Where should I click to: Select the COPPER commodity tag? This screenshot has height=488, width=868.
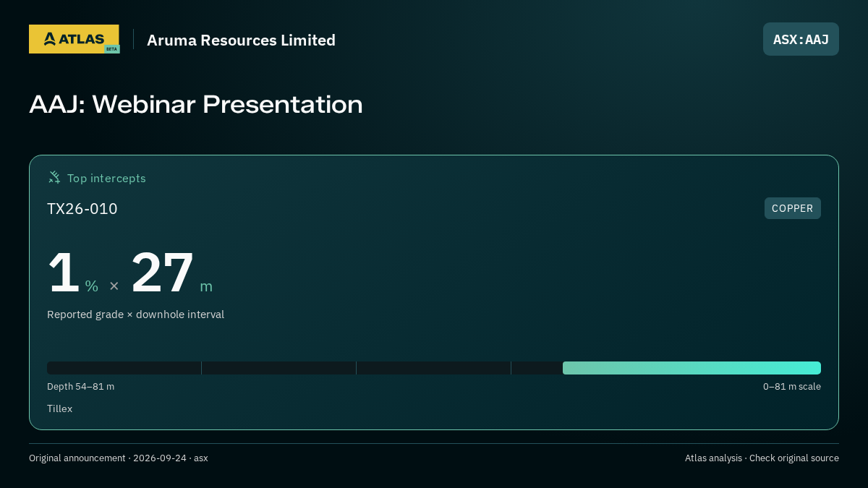click(792, 208)
